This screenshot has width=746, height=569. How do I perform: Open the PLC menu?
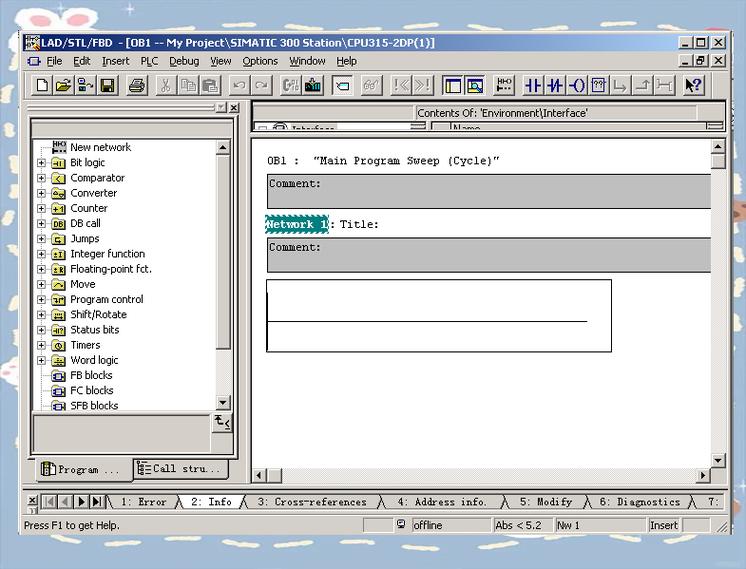(x=149, y=61)
